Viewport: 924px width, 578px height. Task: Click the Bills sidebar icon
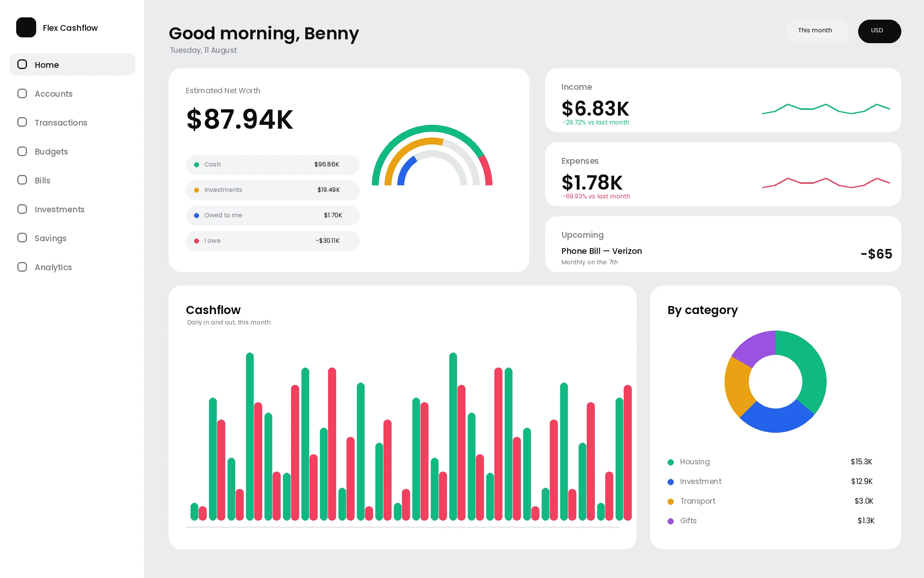pyautogui.click(x=22, y=180)
